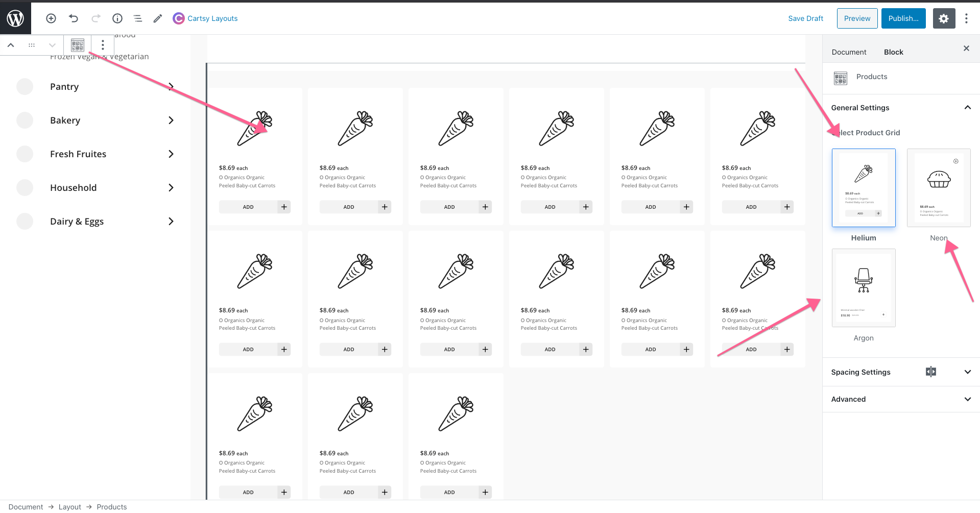Open block navigation list view
The image size is (980, 513).
coord(138,18)
